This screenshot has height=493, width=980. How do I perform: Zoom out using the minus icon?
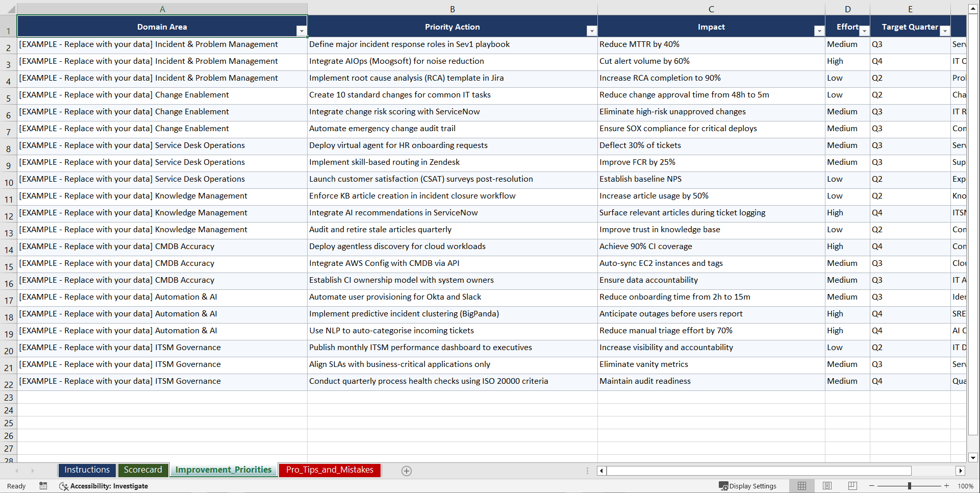click(x=872, y=486)
